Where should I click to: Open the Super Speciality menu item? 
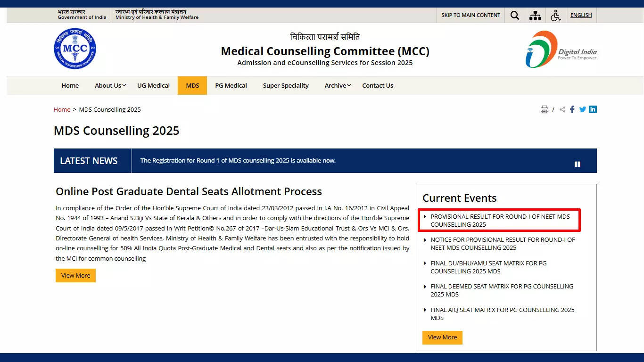point(286,85)
